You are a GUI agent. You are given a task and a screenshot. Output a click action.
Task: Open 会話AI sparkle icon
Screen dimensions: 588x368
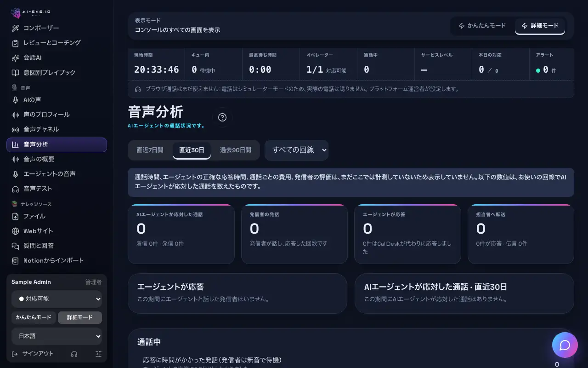pyautogui.click(x=15, y=58)
